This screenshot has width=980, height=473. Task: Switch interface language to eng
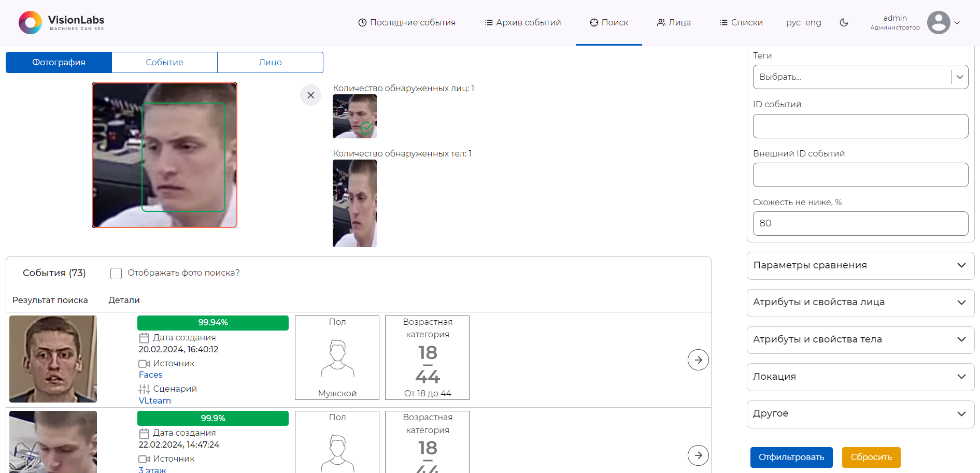[x=813, y=23]
